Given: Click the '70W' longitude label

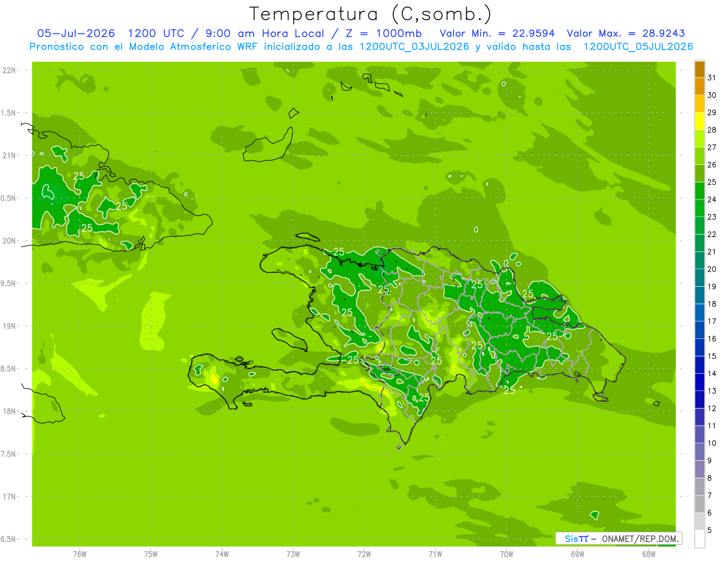Looking at the screenshot, I should click(x=507, y=554).
